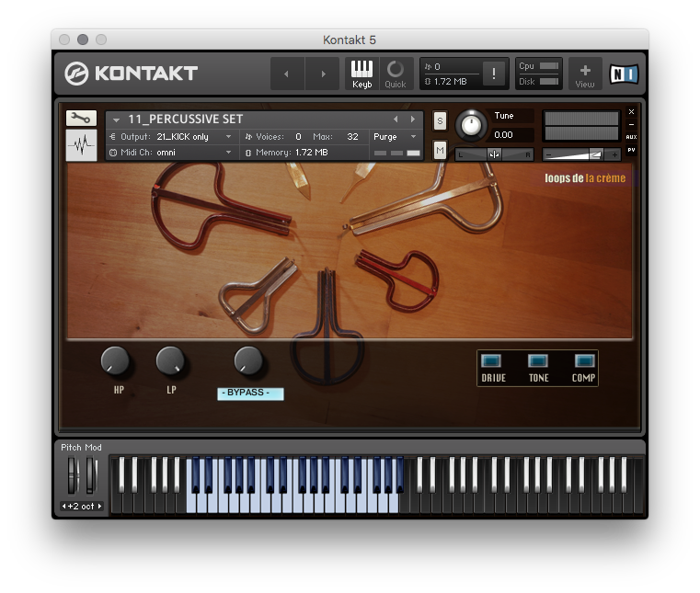Shift keyboard octave down with left arrow
The height and width of the screenshot is (593, 700).
pyautogui.click(x=63, y=506)
